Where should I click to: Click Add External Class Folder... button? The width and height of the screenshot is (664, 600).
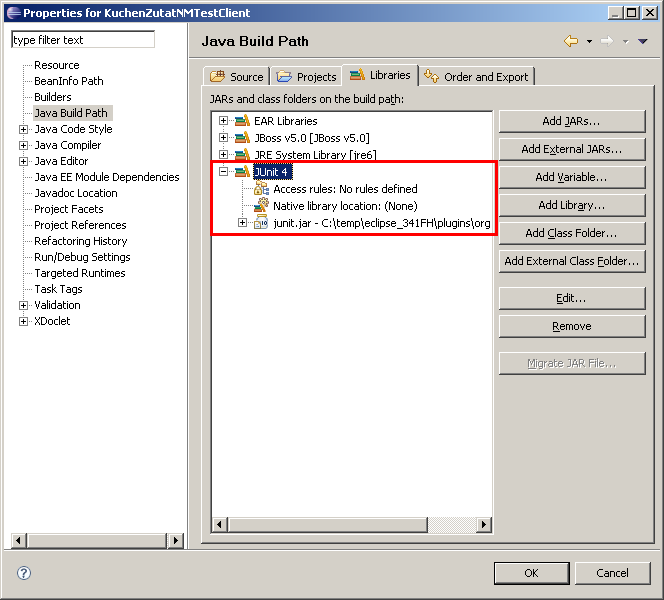pyautogui.click(x=572, y=261)
